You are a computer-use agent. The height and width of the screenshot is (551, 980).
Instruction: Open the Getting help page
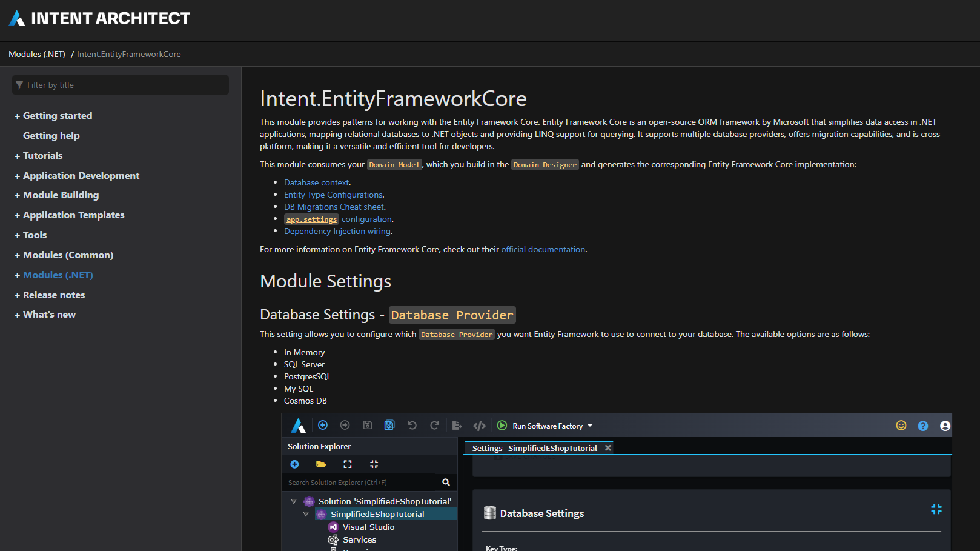(51, 136)
